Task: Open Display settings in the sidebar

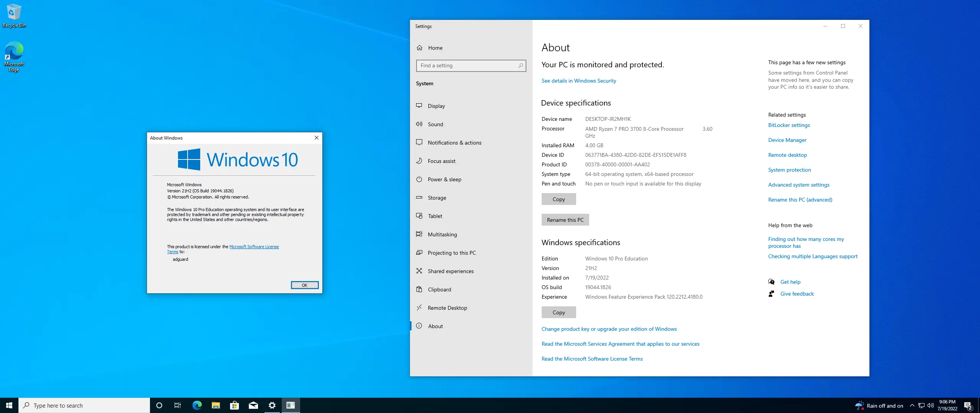Action: 436,106
